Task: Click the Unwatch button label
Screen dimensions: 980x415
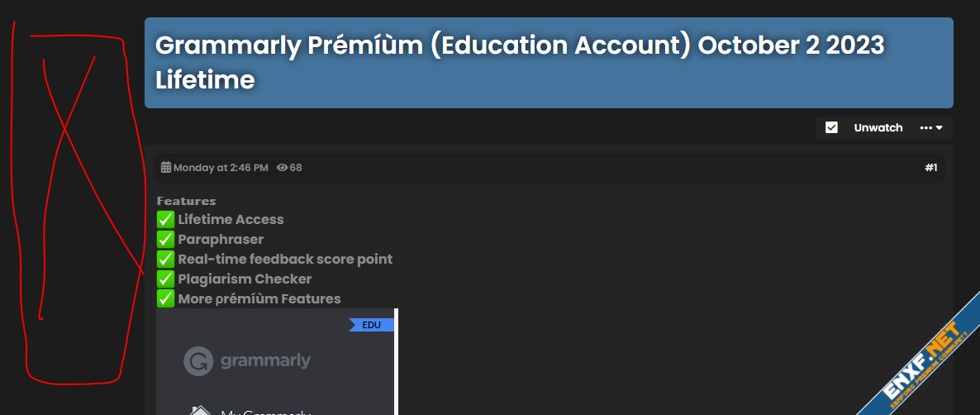Action: point(878,128)
